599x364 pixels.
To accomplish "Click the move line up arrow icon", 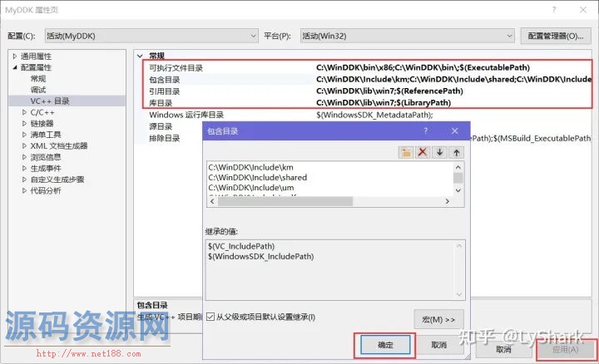I will click(456, 152).
